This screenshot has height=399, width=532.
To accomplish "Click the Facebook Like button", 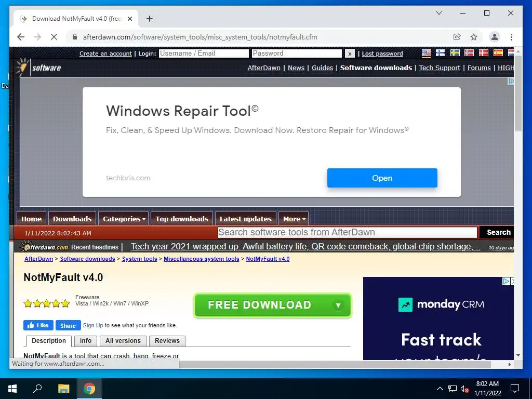I will click(x=38, y=325).
